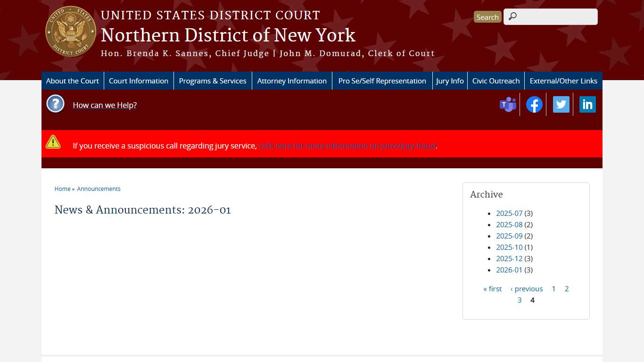
Task: Click the yellow warning triangle icon
Action: point(53,141)
